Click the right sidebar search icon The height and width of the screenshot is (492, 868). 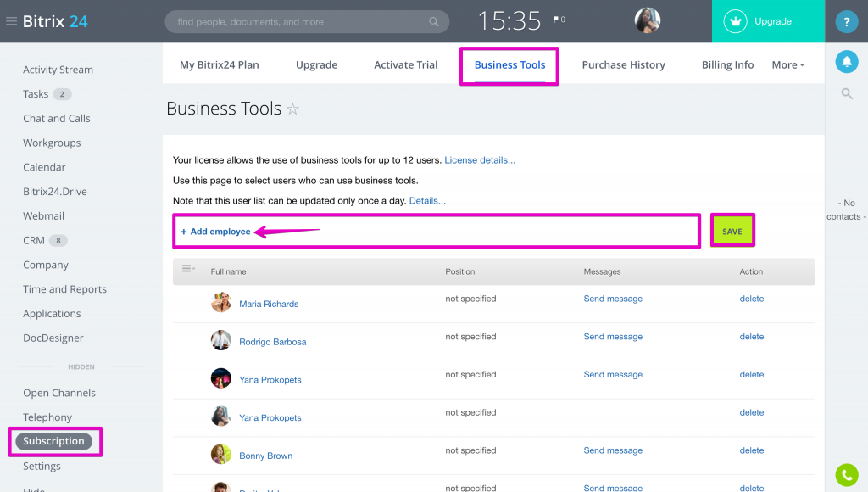pyautogui.click(x=847, y=93)
